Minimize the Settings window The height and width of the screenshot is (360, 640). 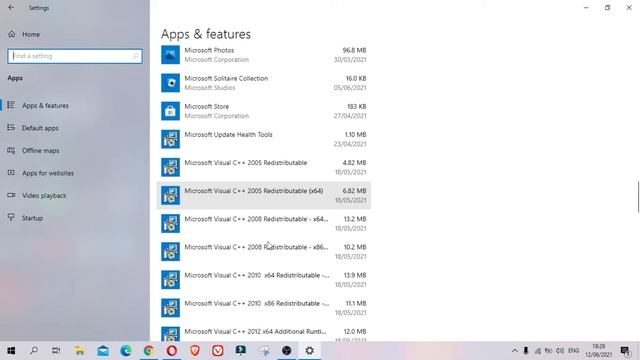click(586, 7)
